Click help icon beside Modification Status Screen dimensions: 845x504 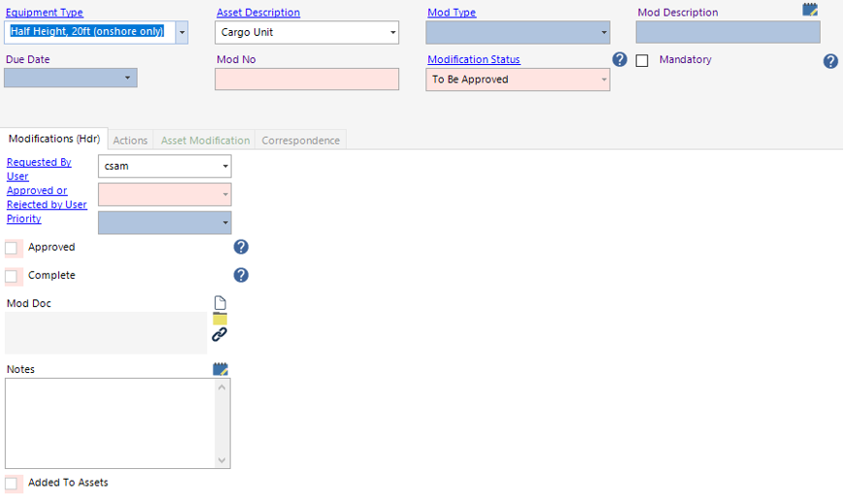tap(620, 60)
